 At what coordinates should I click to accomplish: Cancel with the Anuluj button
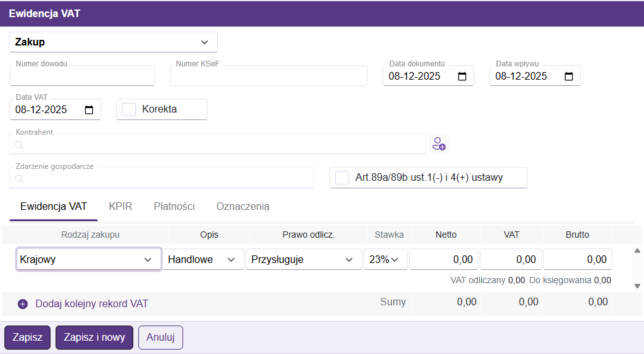coord(160,338)
